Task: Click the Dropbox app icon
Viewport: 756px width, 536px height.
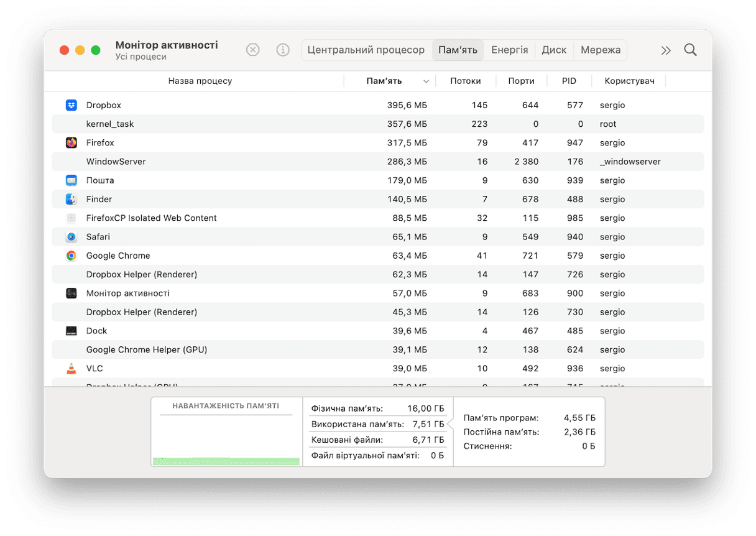Action: [x=71, y=105]
